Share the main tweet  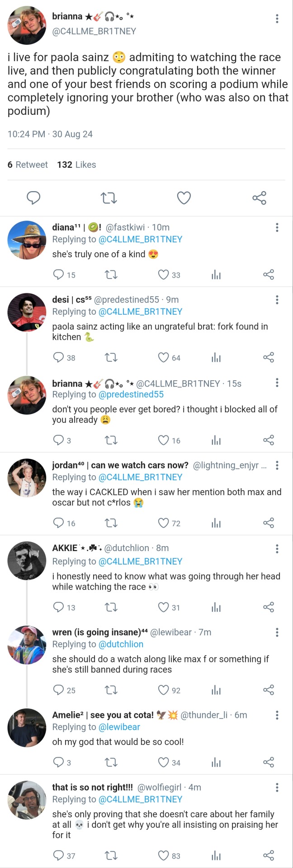pyautogui.click(x=259, y=198)
